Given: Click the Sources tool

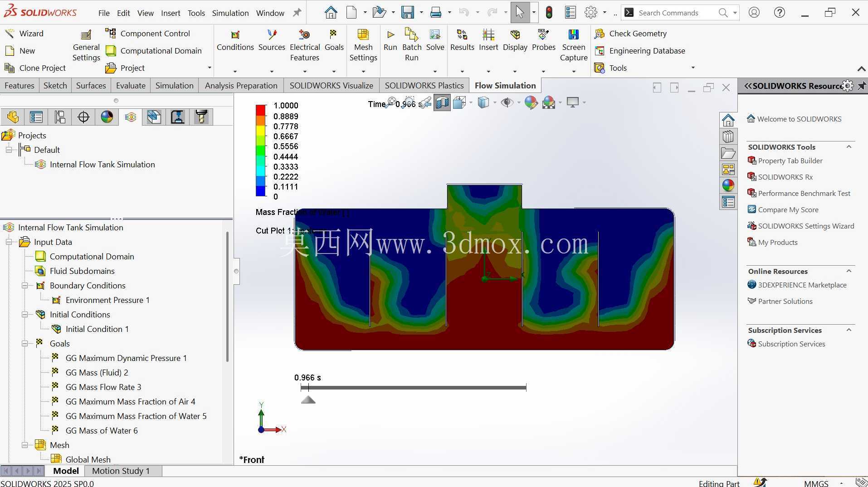Looking at the screenshot, I should 272,41.
